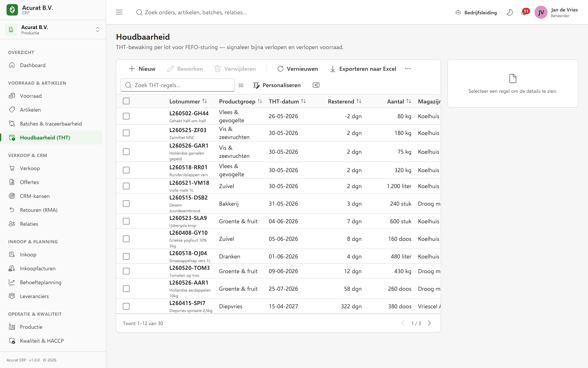Go to previous page chevron
The width and height of the screenshot is (588, 368).
403,323
